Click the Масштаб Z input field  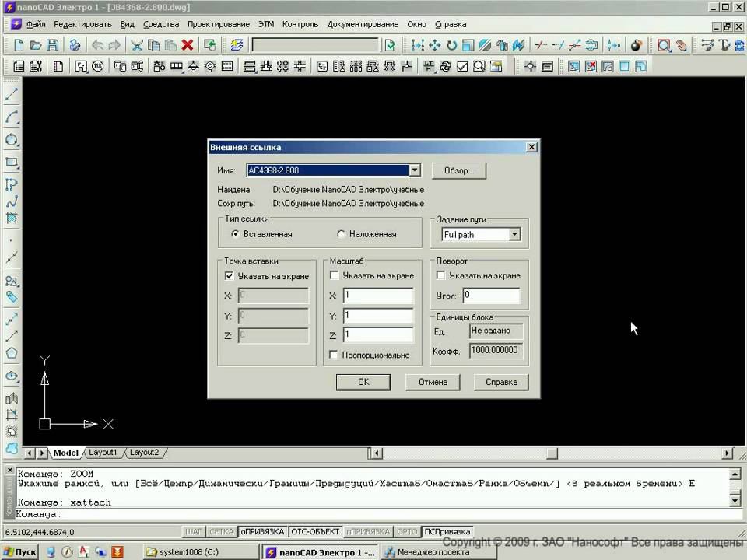[x=378, y=334]
